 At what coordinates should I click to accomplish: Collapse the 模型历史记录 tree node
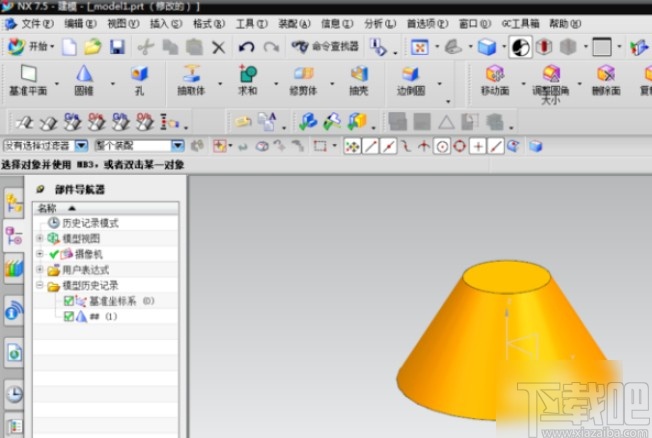[40, 285]
